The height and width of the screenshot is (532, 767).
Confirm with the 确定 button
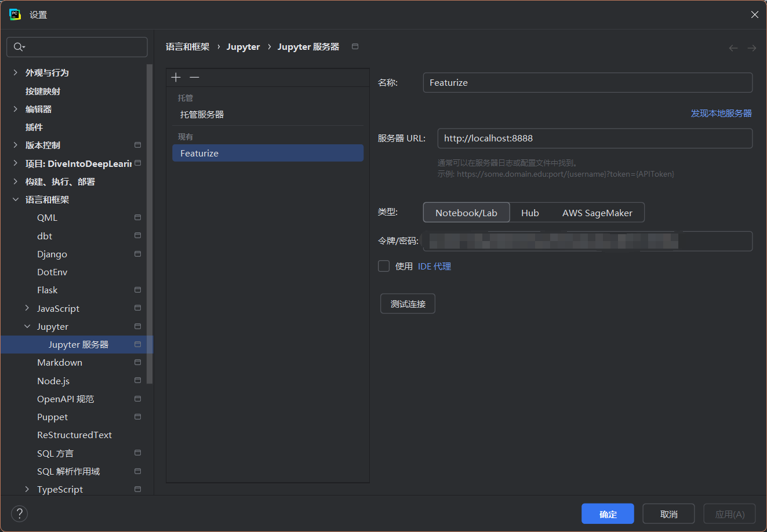tap(608, 514)
